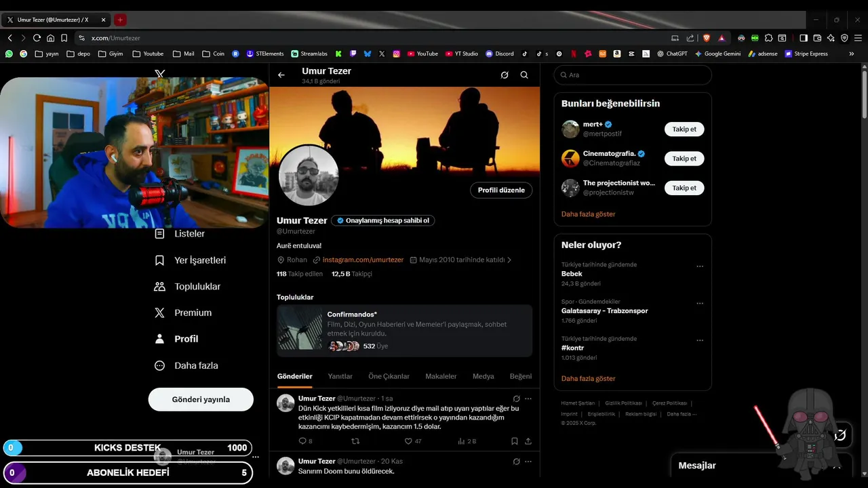Viewport: 868px width, 488px height.
Task: Click the browser address bar URL
Action: (x=116, y=38)
